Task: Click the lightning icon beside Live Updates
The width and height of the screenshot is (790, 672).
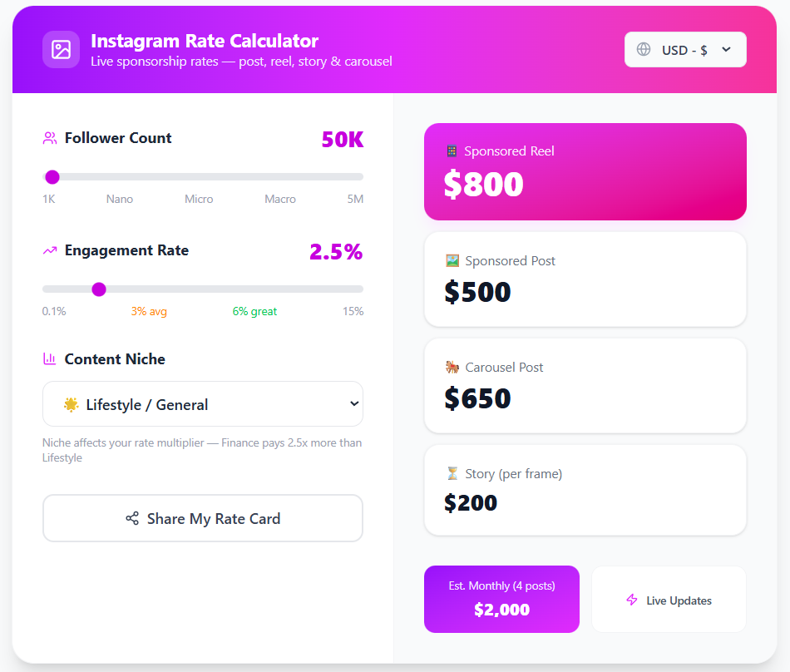Action: (x=632, y=600)
